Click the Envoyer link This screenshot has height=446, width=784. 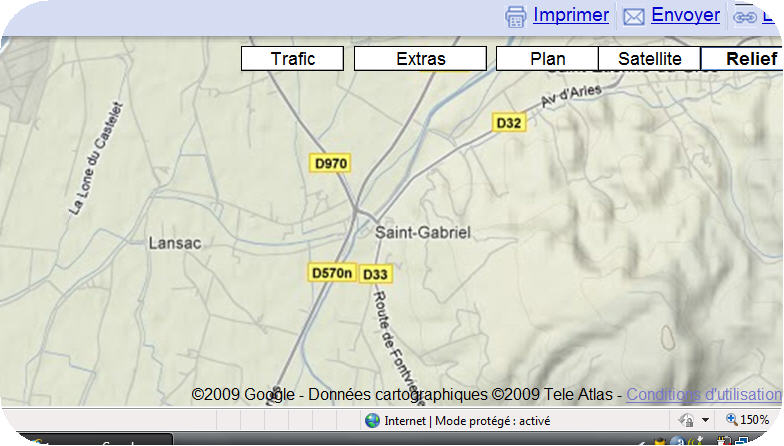[685, 15]
